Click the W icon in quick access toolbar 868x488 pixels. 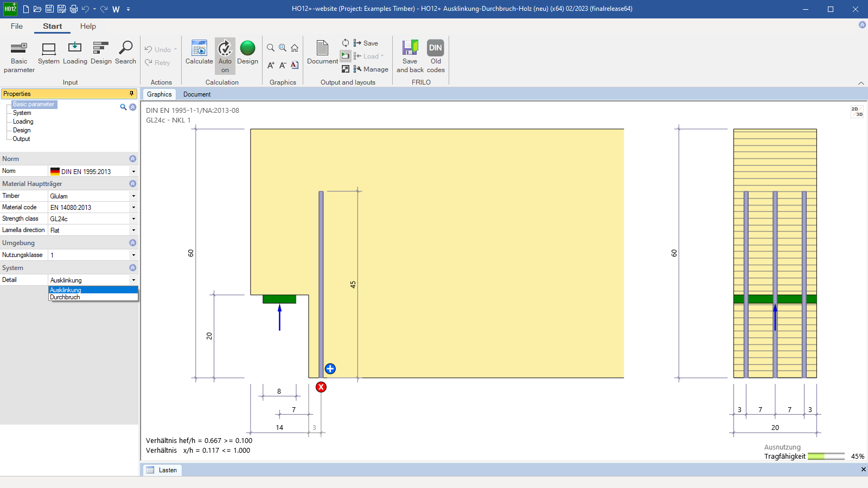[x=116, y=9]
